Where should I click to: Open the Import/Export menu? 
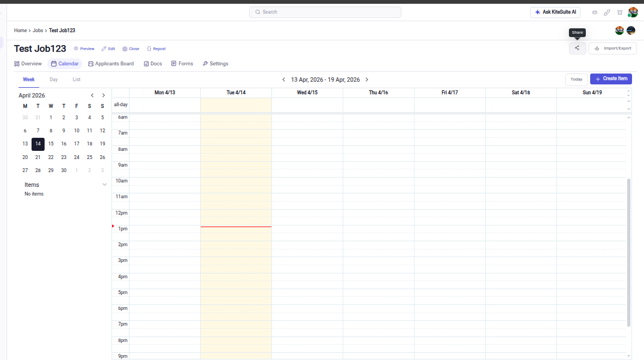tap(612, 48)
